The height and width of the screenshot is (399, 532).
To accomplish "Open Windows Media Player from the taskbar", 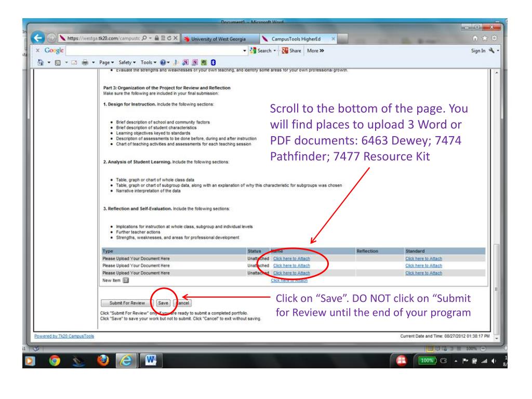I will tap(30, 361).
